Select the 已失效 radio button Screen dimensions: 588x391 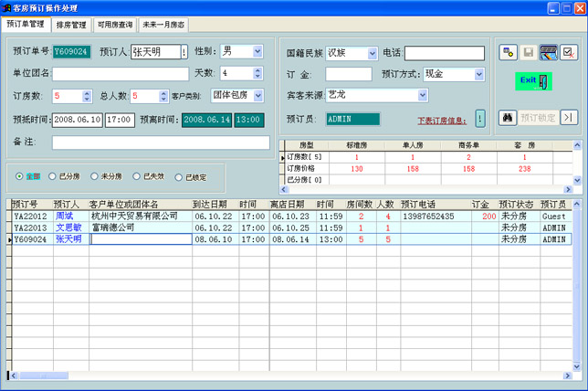pos(138,175)
